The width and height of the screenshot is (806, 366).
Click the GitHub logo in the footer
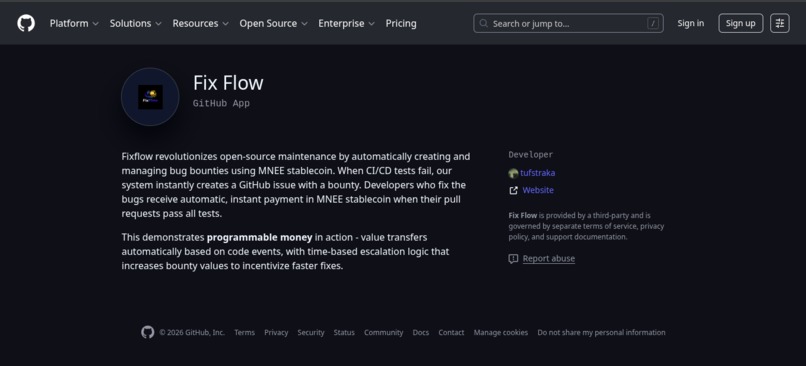click(x=148, y=332)
